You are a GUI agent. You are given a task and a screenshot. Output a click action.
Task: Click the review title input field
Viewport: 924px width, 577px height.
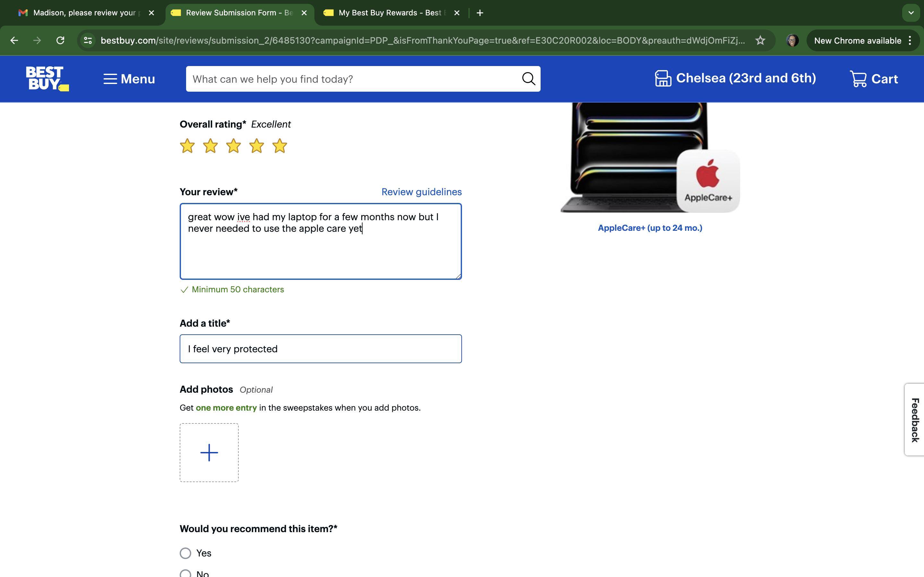pos(320,348)
